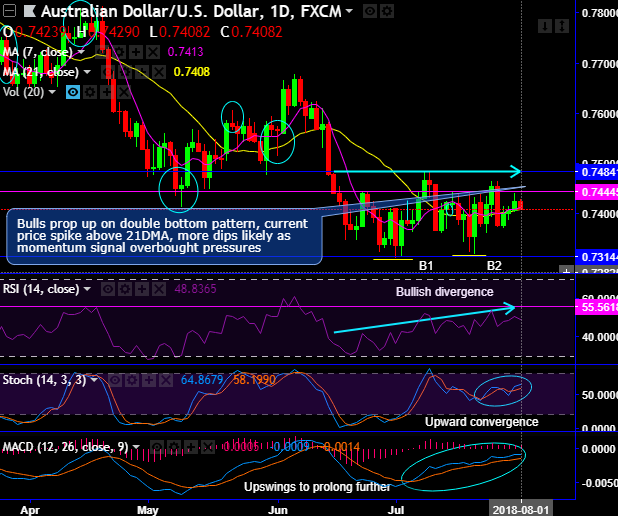Select the 'Upswings to prolong further' text
The image size is (618, 516).
(317, 487)
